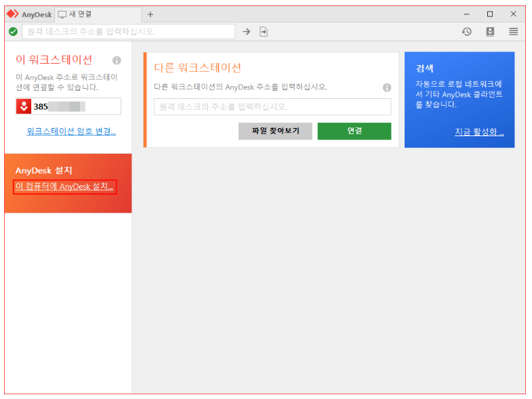The height and width of the screenshot is (399, 532).
Task: Click 이 컴퓨터에 AnyDesk 설치 link
Action: point(64,186)
